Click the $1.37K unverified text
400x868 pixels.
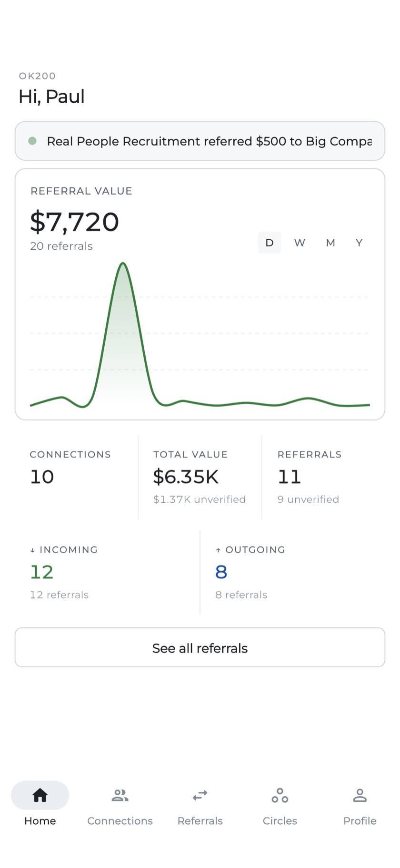pos(200,499)
